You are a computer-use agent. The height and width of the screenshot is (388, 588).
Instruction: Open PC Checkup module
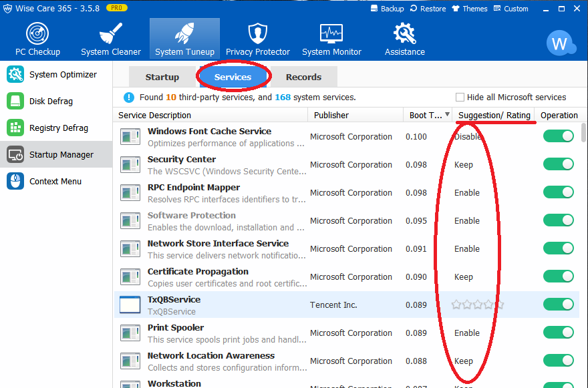click(x=37, y=39)
